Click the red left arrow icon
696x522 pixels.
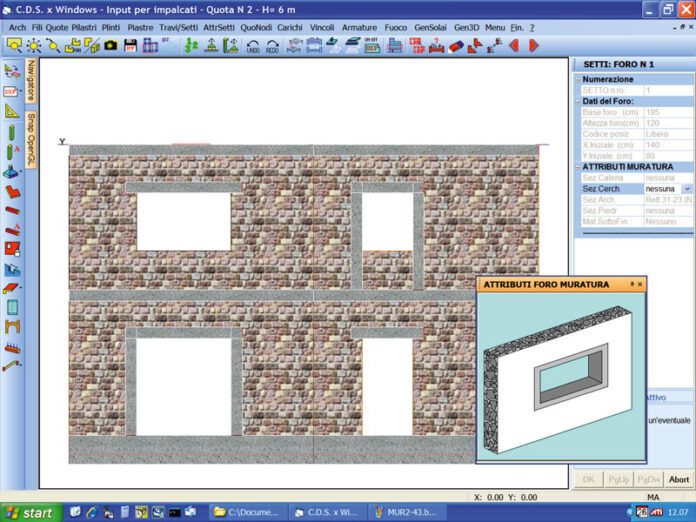[514, 45]
